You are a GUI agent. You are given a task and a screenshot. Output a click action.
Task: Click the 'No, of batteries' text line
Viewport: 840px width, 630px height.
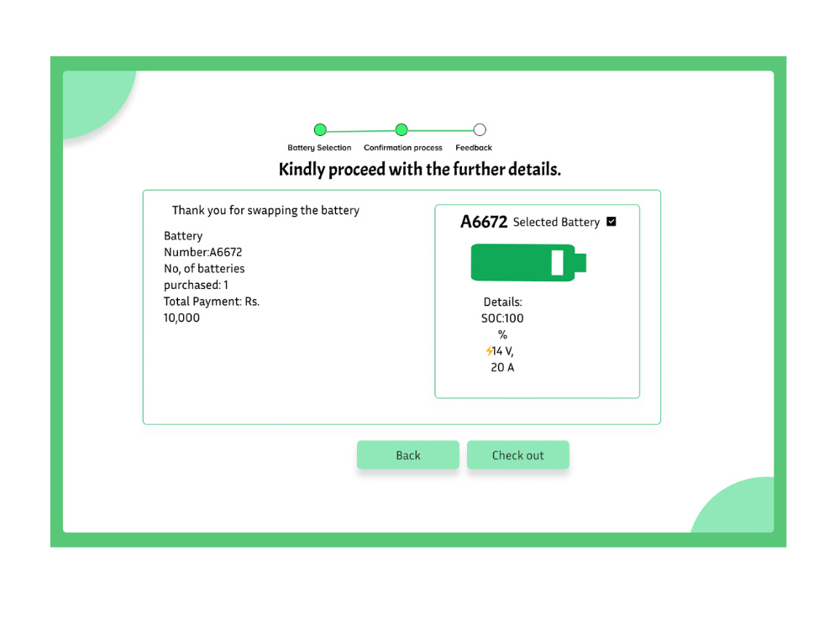[204, 269]
